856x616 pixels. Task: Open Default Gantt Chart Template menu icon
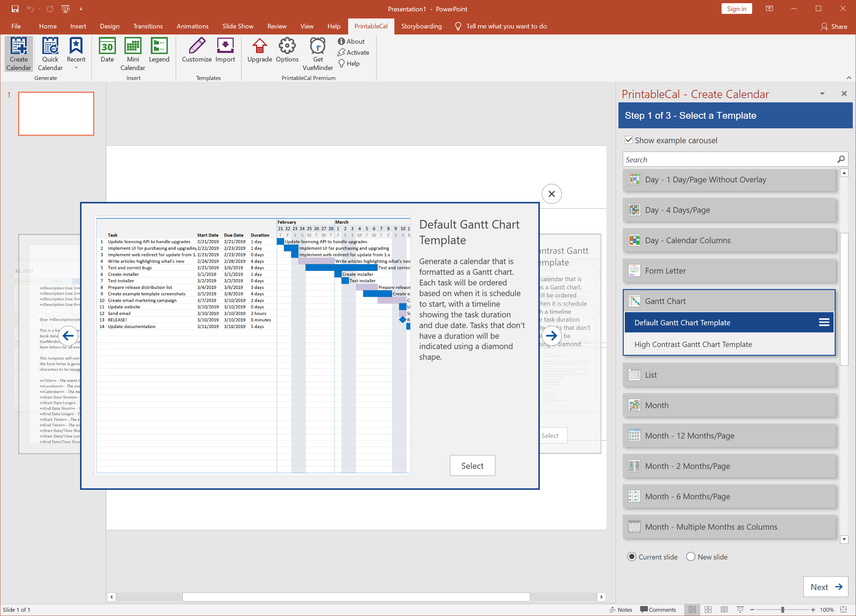[824, 322]
